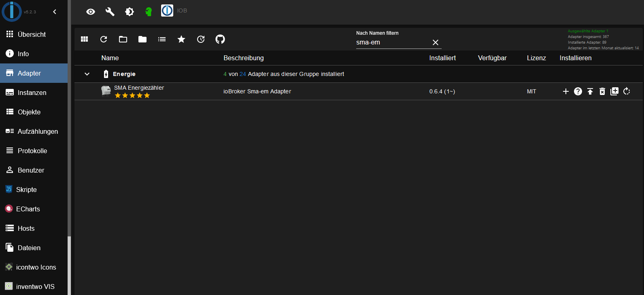Click the green head notifications icon
This screenshot has width=644, height=295.
click(149, 12)
